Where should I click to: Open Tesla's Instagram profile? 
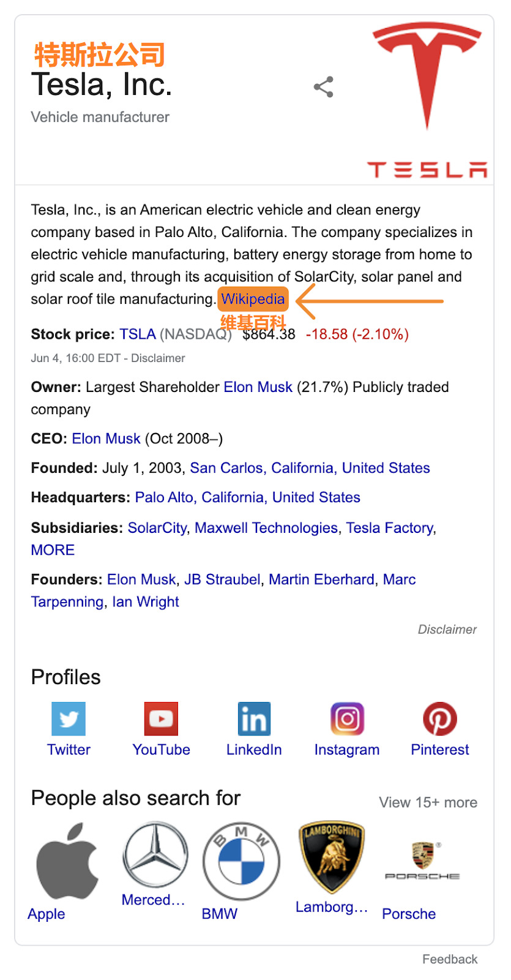pos(346,719)
